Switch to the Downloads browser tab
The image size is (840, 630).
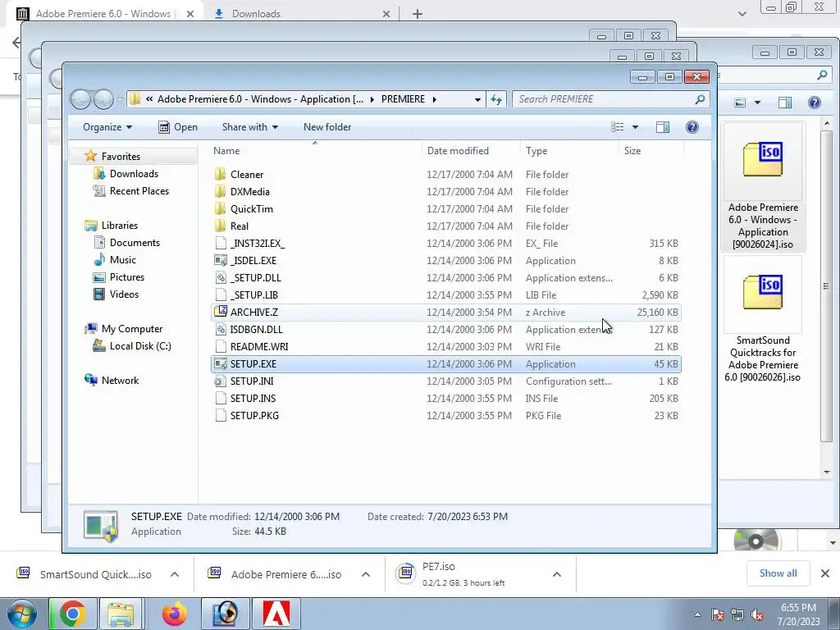pos(302,14)
